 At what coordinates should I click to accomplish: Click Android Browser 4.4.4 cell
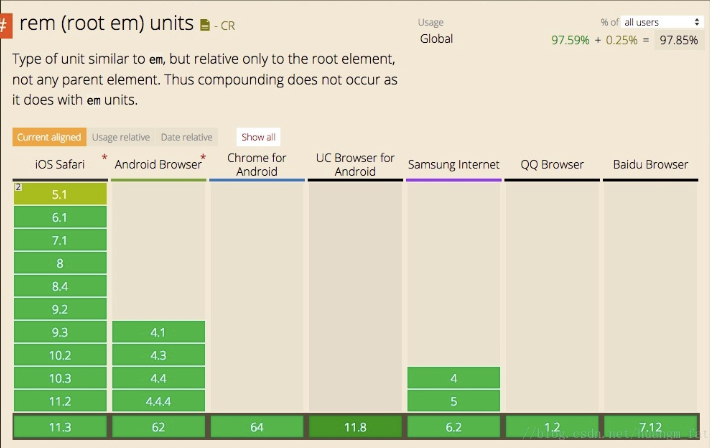(x=158, y=401)
